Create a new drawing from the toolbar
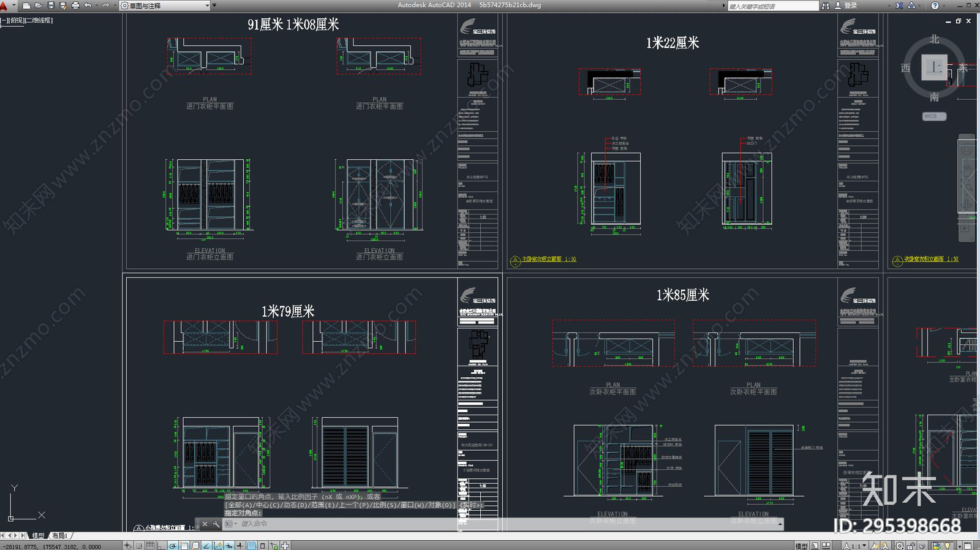Viewport: 980px width, 550px height. click(26, 6)
